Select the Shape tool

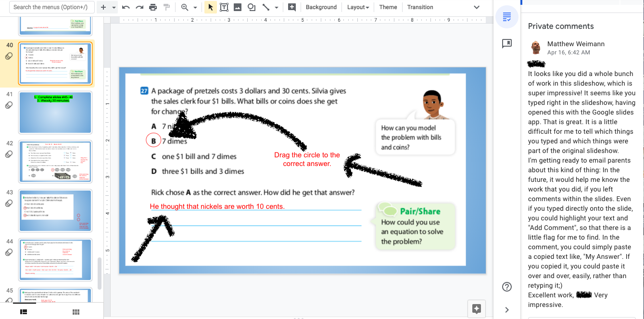251,7
